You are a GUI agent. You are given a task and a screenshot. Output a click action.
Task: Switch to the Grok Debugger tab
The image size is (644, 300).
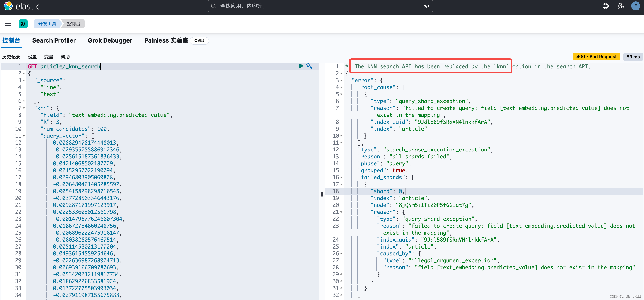[110, 40]
